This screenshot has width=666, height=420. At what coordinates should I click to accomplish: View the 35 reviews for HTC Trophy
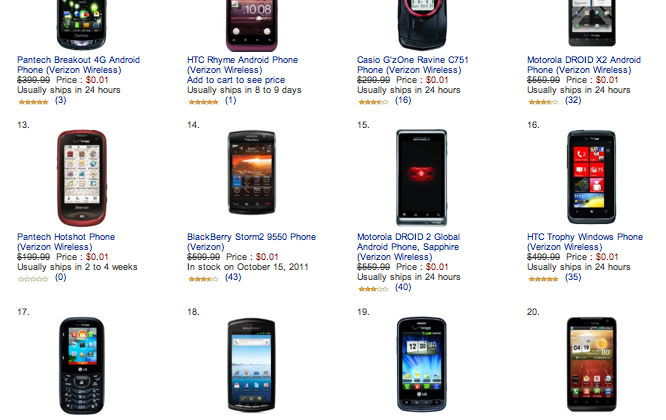(x=573, y=277)
